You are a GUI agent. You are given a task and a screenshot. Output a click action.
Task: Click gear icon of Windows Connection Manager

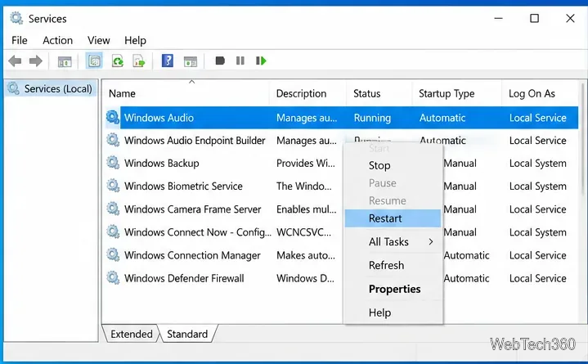[113, 255]
